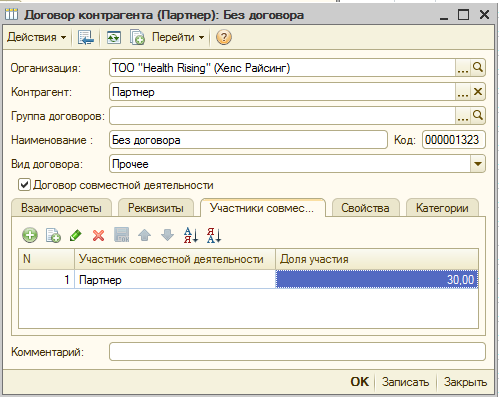Click the OK button
The width and height of the screenshot is (499, 397).
[360, 382]
